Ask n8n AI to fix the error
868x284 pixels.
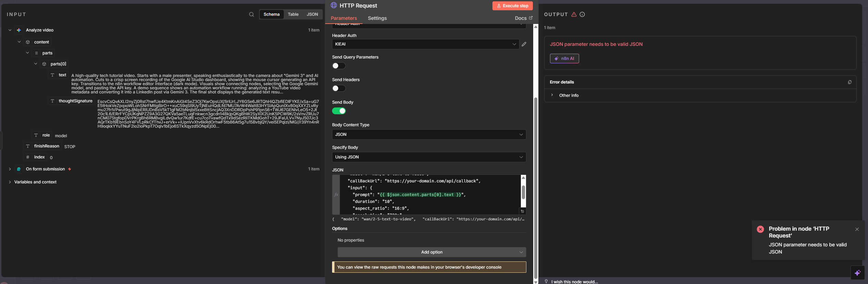point(564,59)
